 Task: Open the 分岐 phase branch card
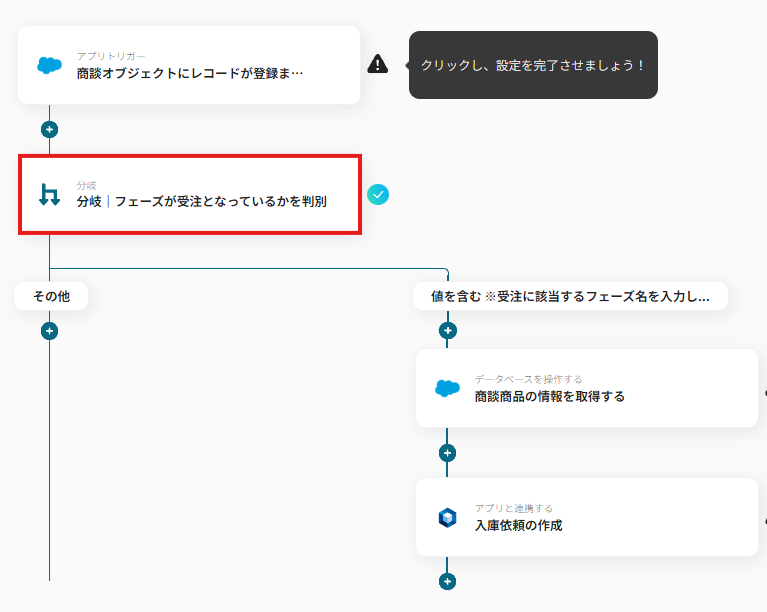click(190, 195)
